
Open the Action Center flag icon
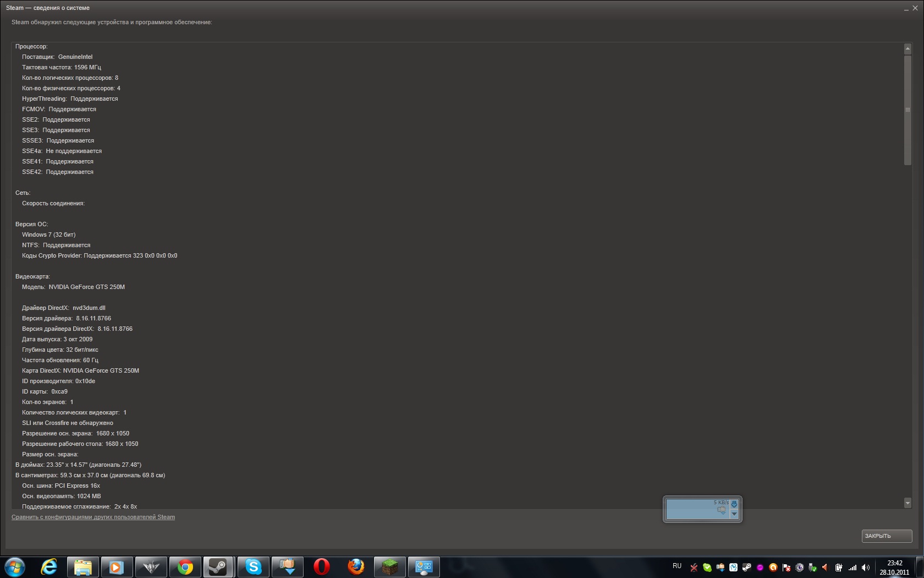(x=787, y=568)
